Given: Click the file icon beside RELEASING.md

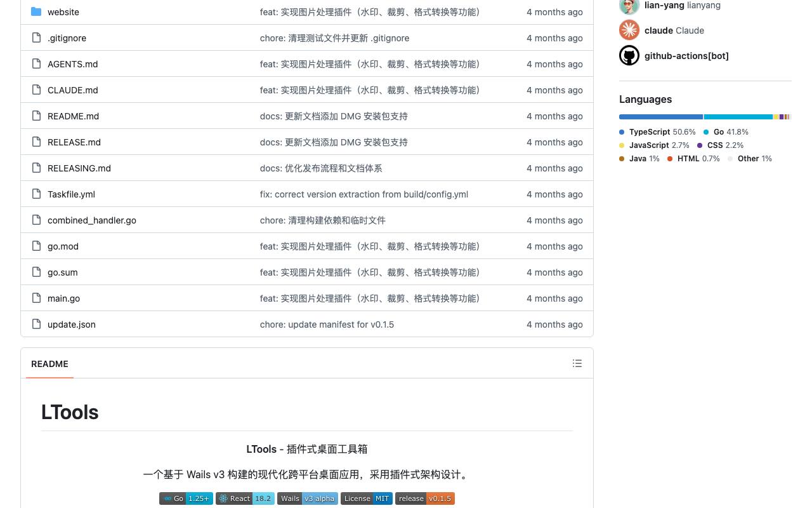Looking at the screenshot, I should (x=36, y=168).
